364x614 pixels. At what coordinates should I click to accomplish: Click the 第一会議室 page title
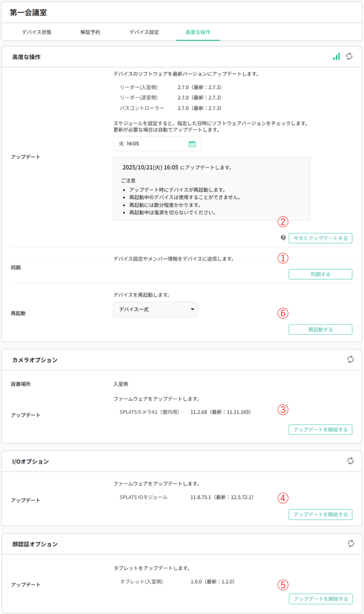pos(28,12)
